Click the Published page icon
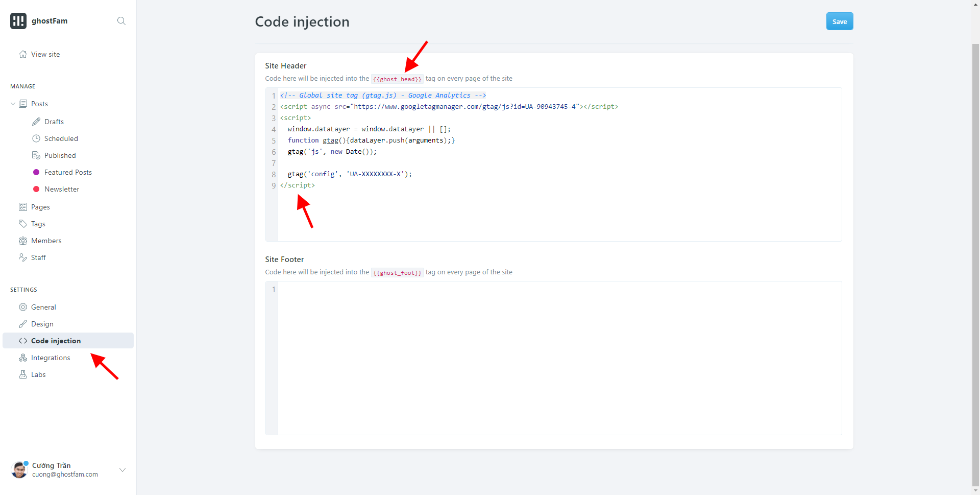Screen dimensions: 980x495 pos(36,155)
